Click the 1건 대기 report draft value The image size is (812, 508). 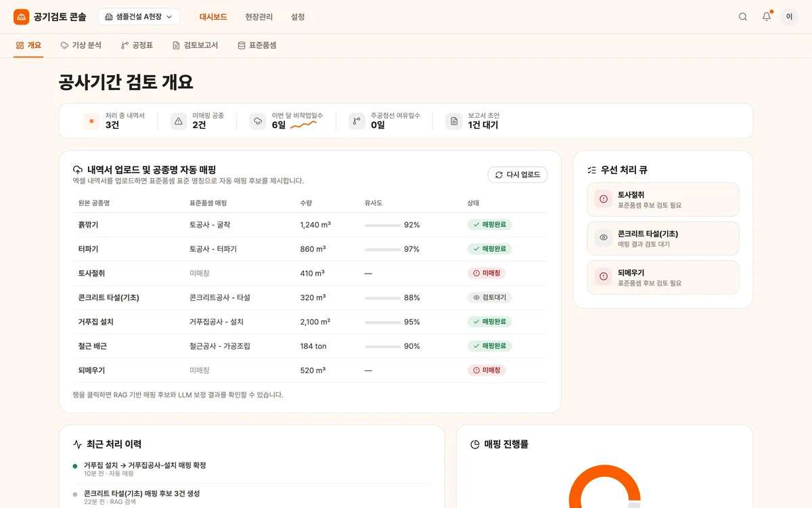click(483, 125)
